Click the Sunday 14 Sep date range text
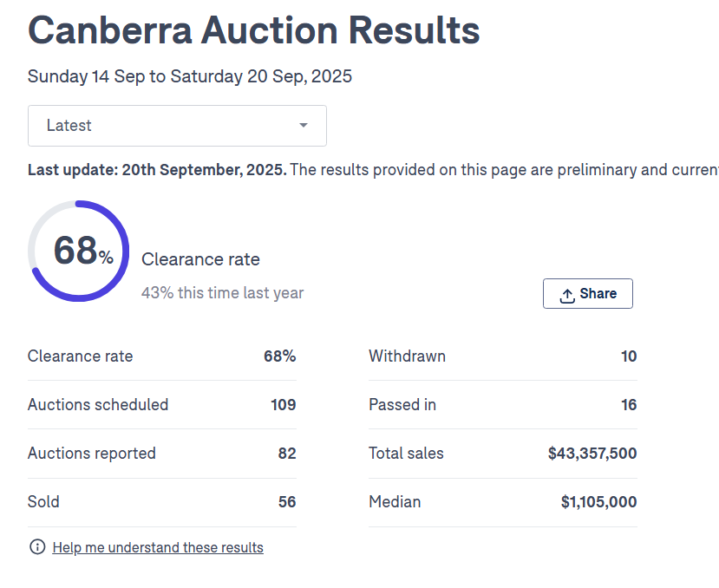The image size is (719, 588). point(189,76)
